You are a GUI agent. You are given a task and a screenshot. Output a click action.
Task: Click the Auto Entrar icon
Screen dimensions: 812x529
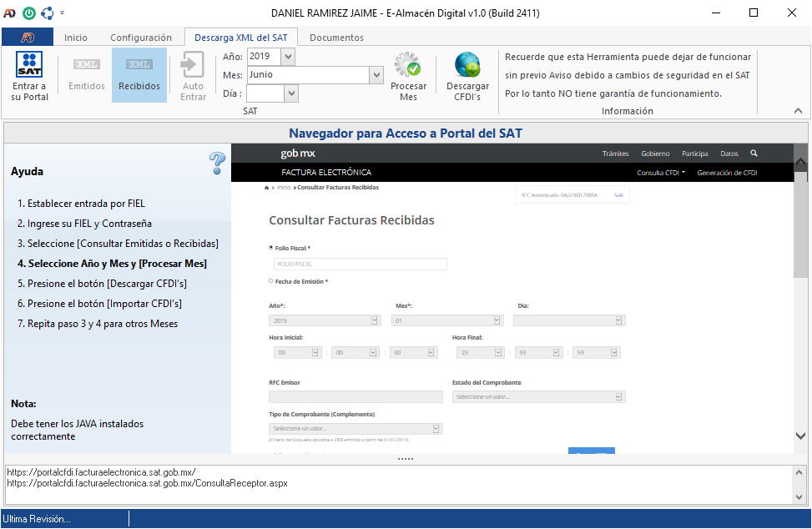(x=193, y=65)
